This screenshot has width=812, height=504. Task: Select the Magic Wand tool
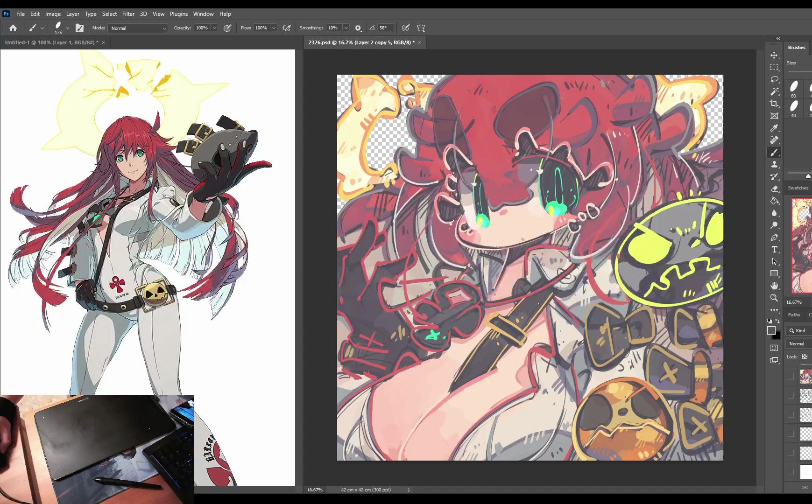(x=774, y=91)
